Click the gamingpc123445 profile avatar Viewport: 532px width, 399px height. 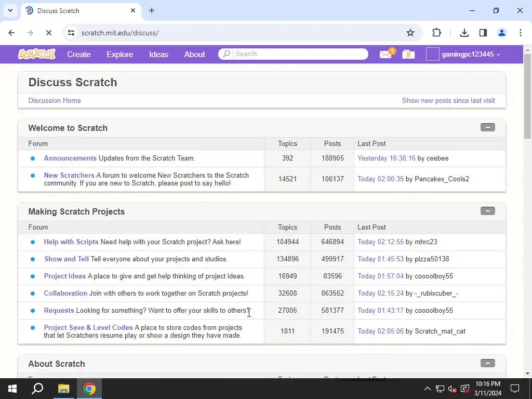pos(433,54)
